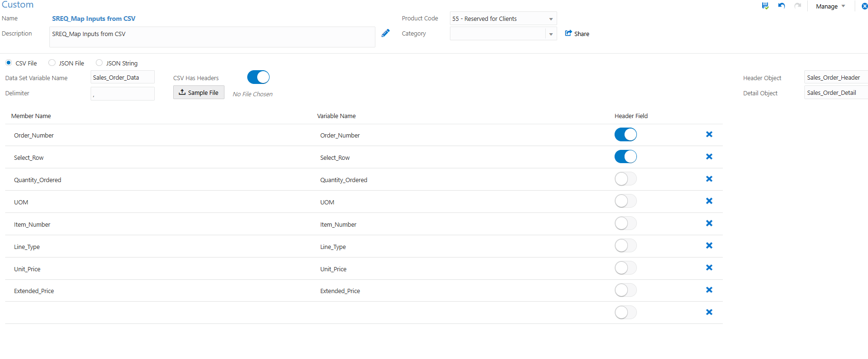Enable Header Field for UOM

[x=625, y=201]
